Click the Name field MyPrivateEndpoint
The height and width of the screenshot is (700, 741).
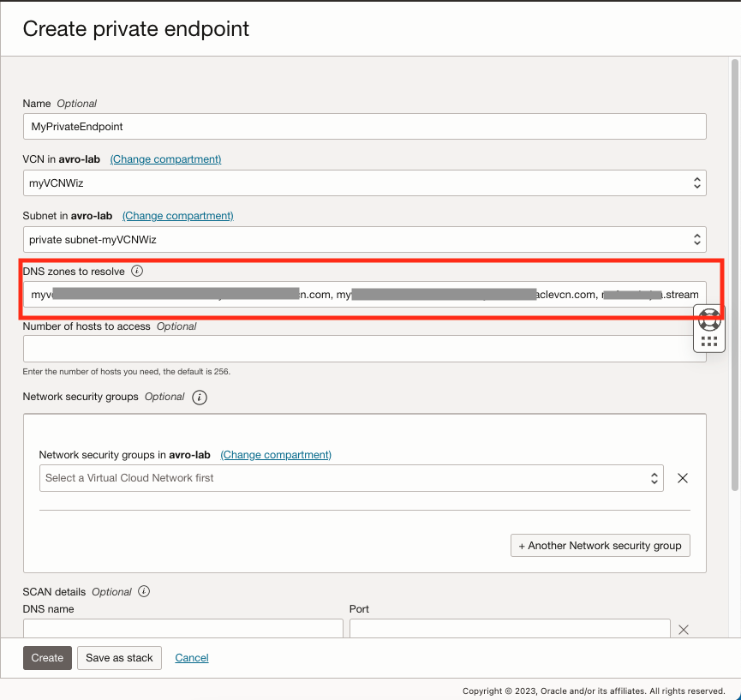tap(364, 126)
